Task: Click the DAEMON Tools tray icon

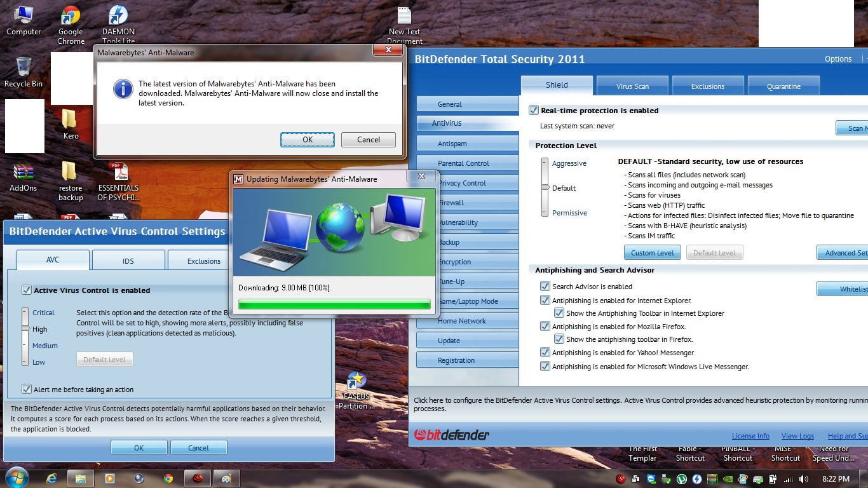Action: click(x=697, y=479)
